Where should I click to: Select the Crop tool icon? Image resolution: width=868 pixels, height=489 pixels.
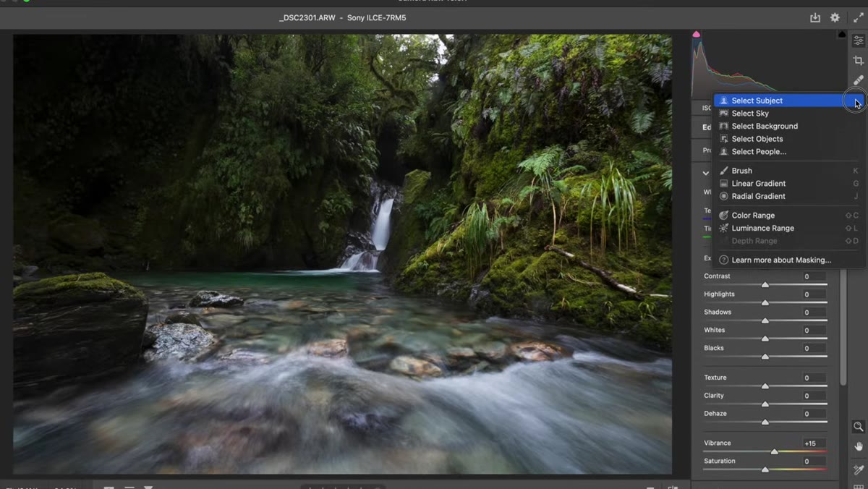[859, 61]
